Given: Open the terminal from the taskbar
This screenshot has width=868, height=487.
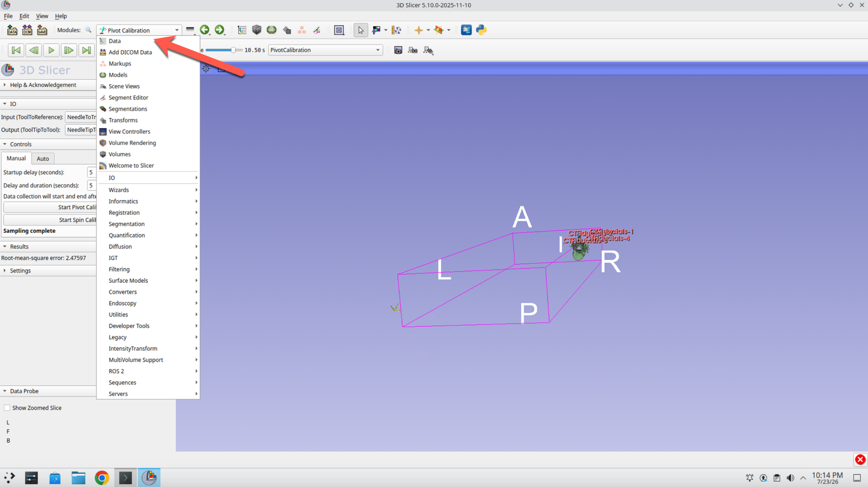Looking at the screenshot, I should (x=125, y=478).
